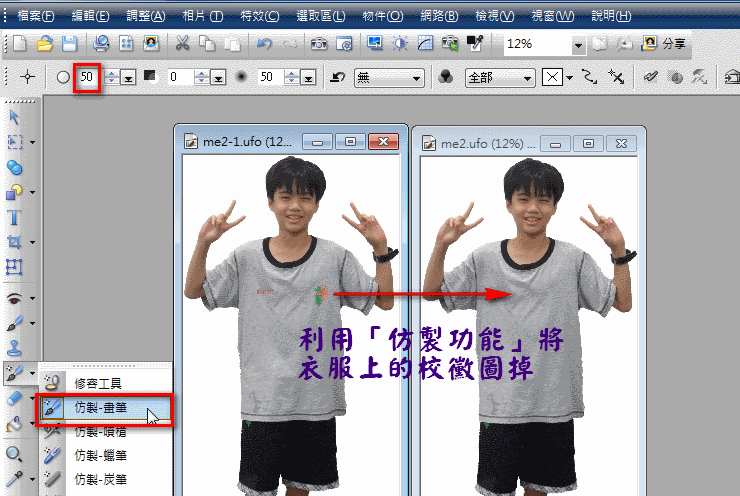Open the 選取區(L) menu
This screenshot has width=740, height=496.
[320, 16]
